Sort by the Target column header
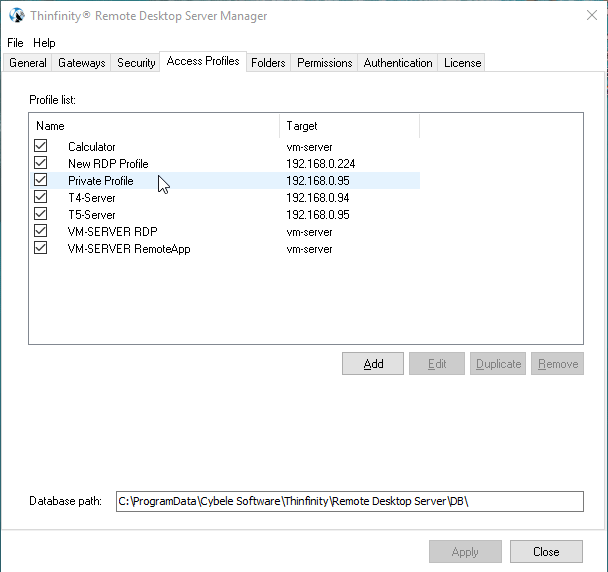The image size is (608, 572). [349, 126]
